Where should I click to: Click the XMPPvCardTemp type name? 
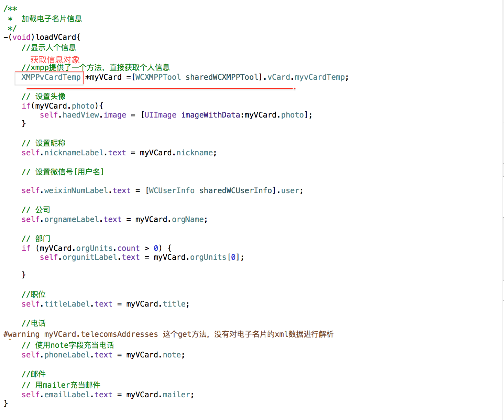(x=51, y=77)
